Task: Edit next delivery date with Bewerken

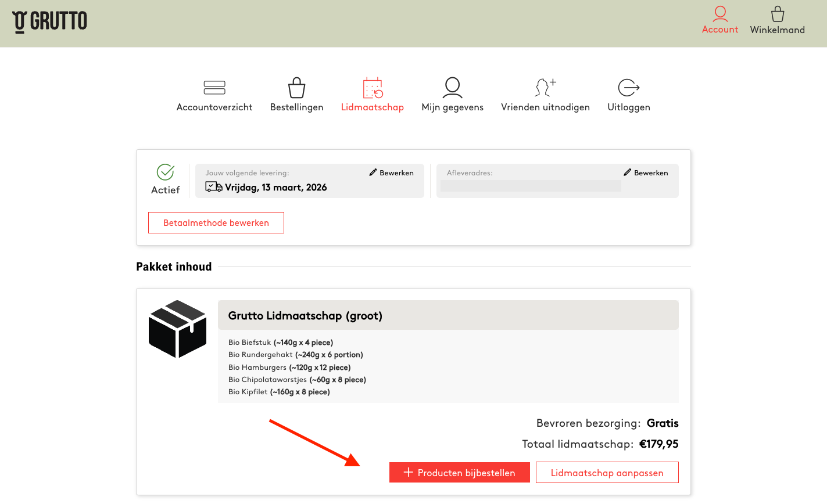Action: pyautogui.click(x=392, y=173)
